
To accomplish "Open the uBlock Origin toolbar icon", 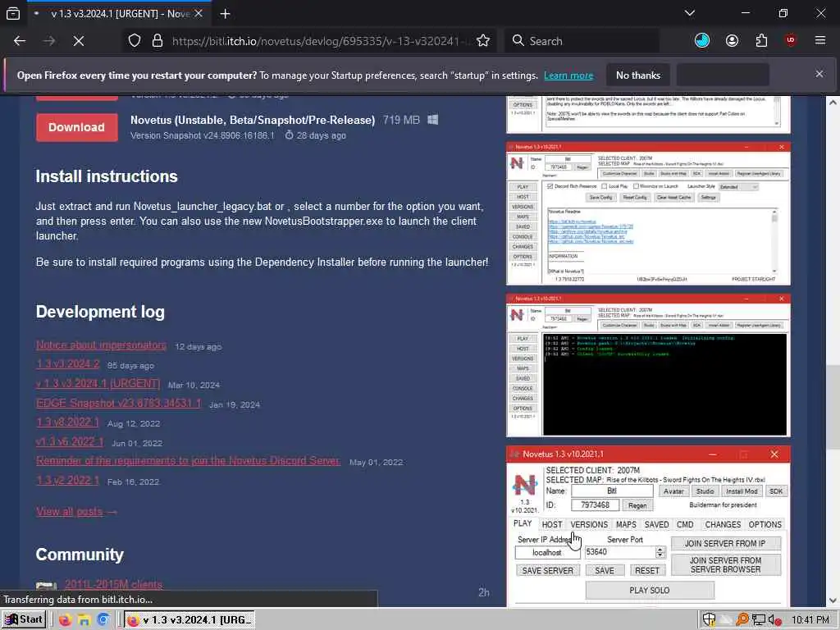I will click(791, 40).
